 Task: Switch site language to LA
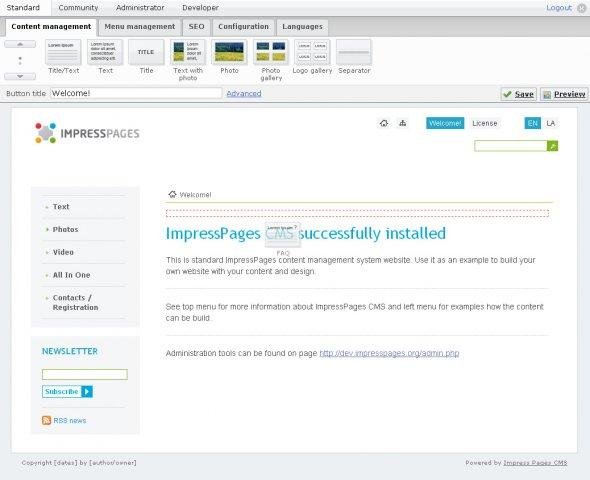(550, 123)
